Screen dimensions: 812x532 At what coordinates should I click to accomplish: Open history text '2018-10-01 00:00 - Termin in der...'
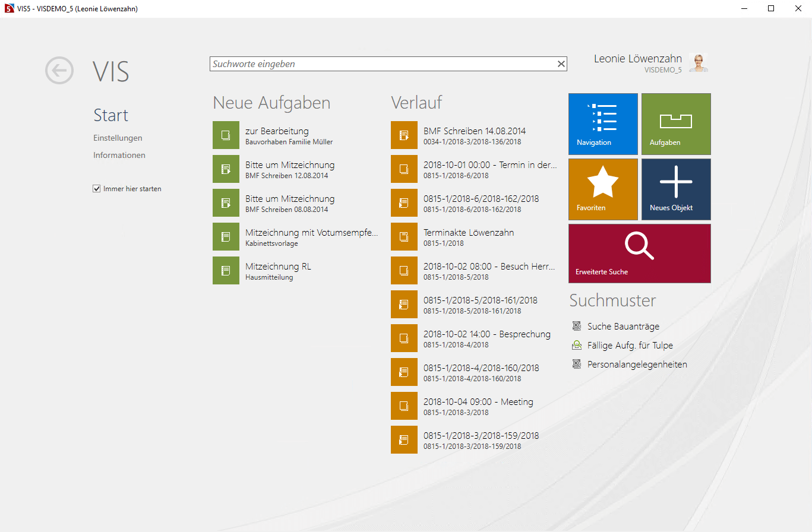(x=491, y=164)
